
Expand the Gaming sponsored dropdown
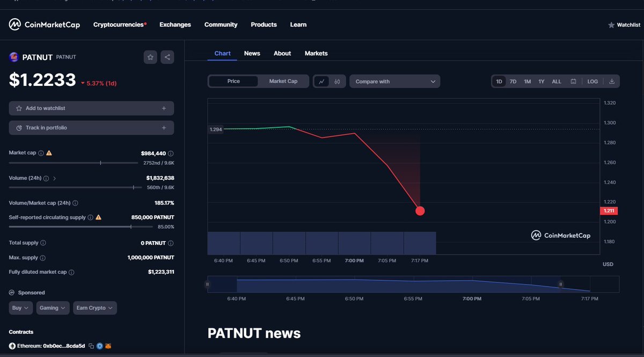tap(53, 308)
